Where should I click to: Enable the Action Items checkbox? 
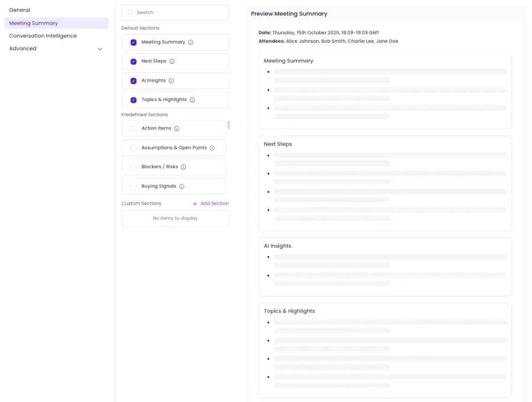pyautogui.click(x=133, y=129)
